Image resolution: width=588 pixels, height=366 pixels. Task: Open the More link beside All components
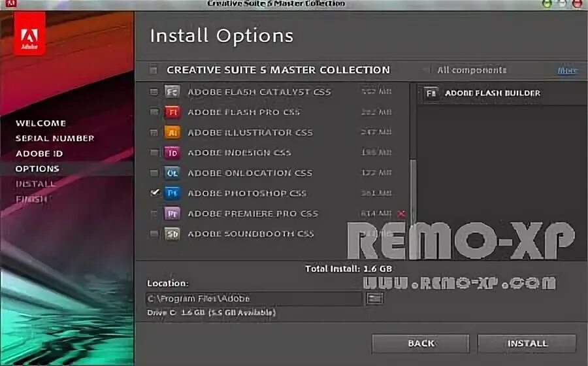tap(567, 71)
